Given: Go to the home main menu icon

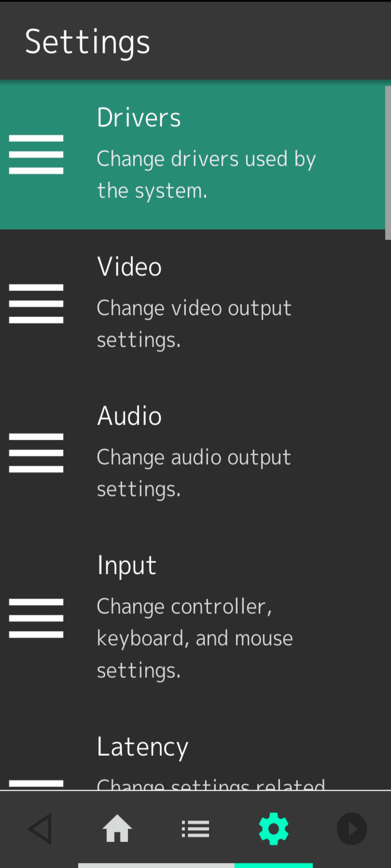Looking at the screenshot, I should pos(117,829).
